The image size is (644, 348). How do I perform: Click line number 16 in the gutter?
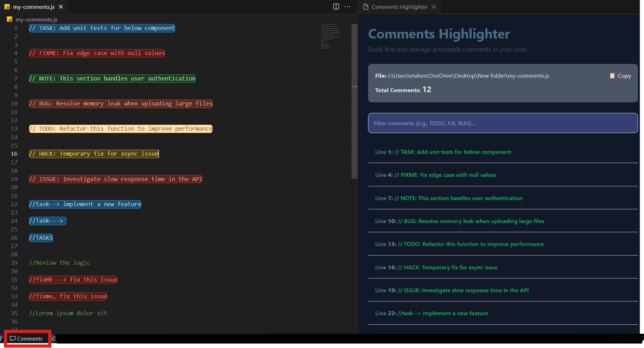(14, 154)
